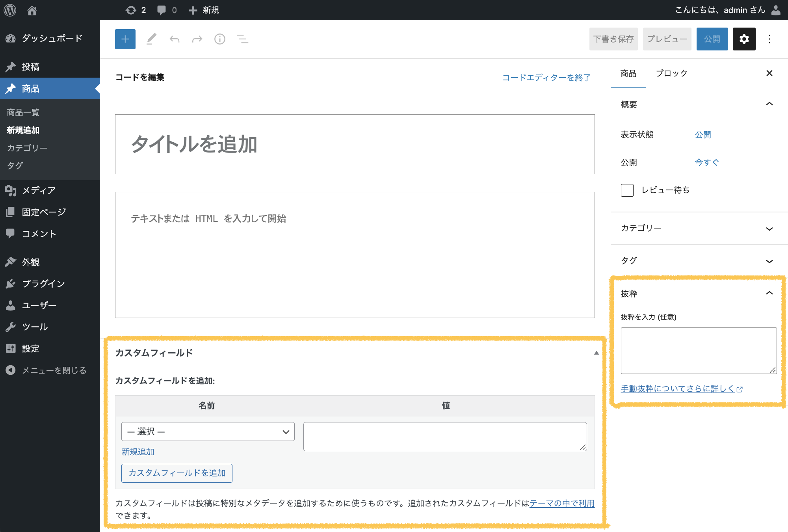The height and width of the screenshot is (532, 788).
Task: Click the undo arrow icon
Action: click(175, 39)
